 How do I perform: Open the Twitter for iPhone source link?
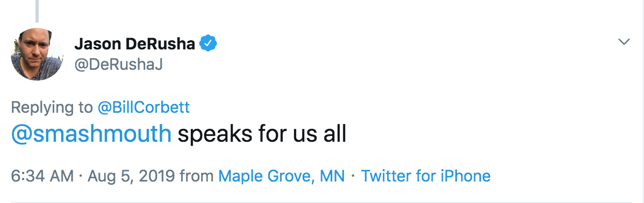click(426, 176)
